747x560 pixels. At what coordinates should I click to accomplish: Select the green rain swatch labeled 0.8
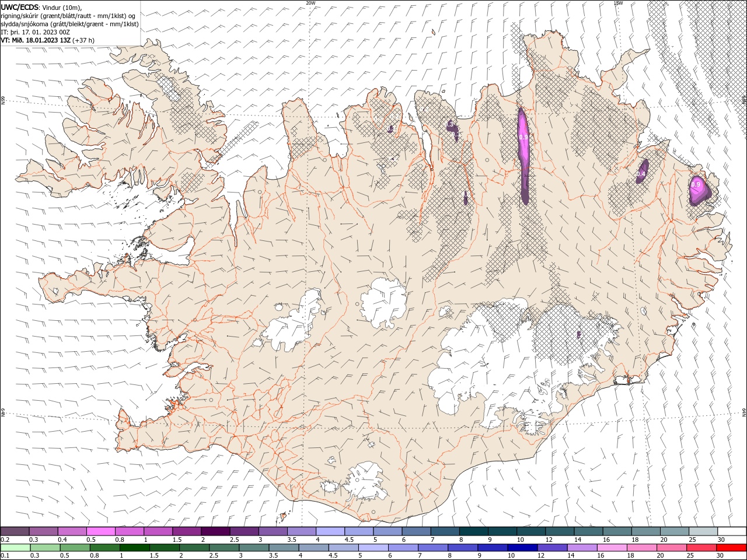click(104, 548)
